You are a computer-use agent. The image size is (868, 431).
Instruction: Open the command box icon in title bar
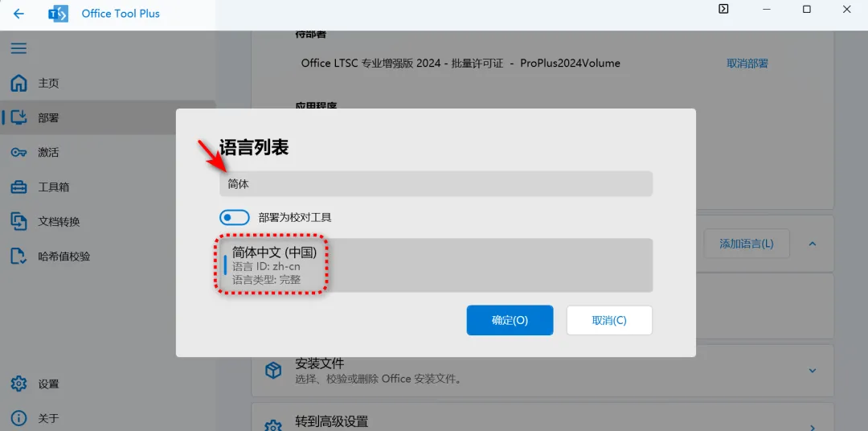click(x=723, y=9)
